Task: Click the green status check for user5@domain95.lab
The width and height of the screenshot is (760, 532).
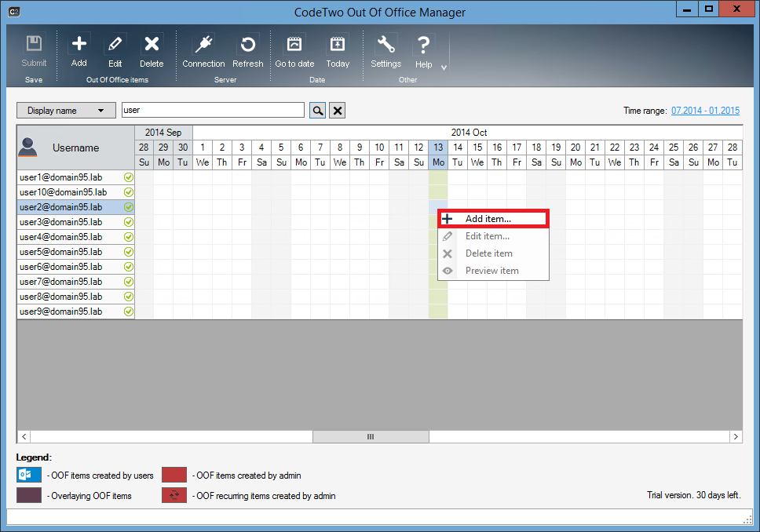Action: tap(129, 252)
